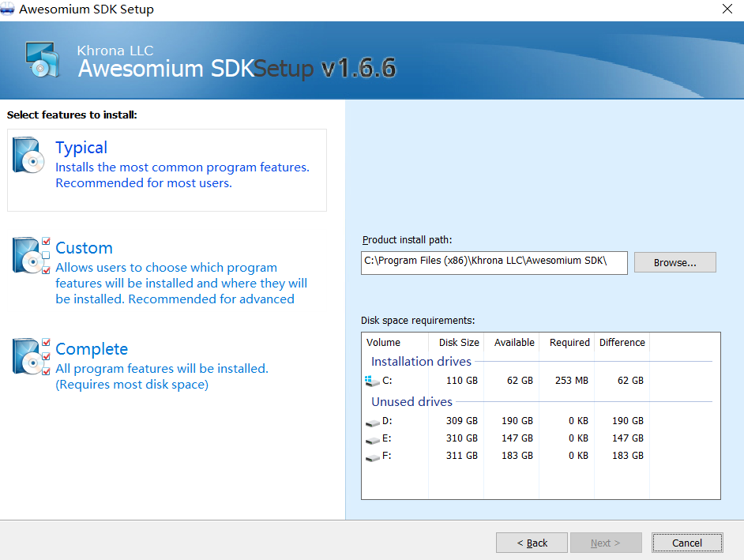The width and height of the screenshot is (744, 560).
Task: Select the Unused drives group header
Action: pos(411,401)
